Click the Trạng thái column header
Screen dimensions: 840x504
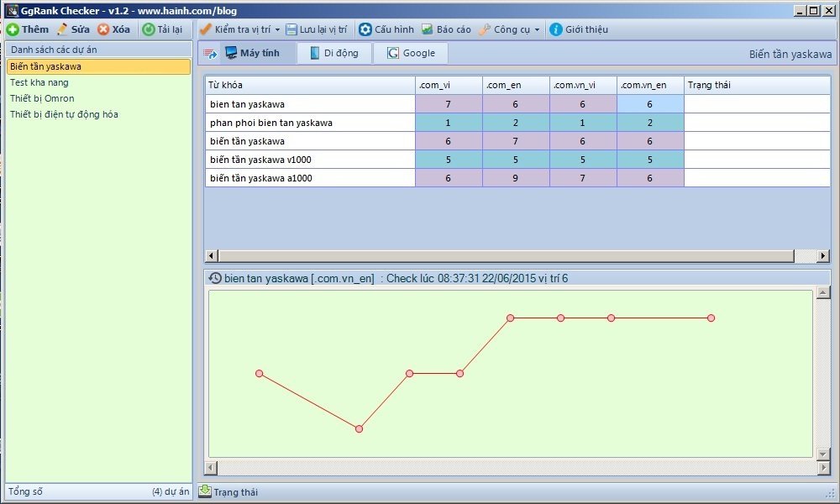(x=758, y=85)
